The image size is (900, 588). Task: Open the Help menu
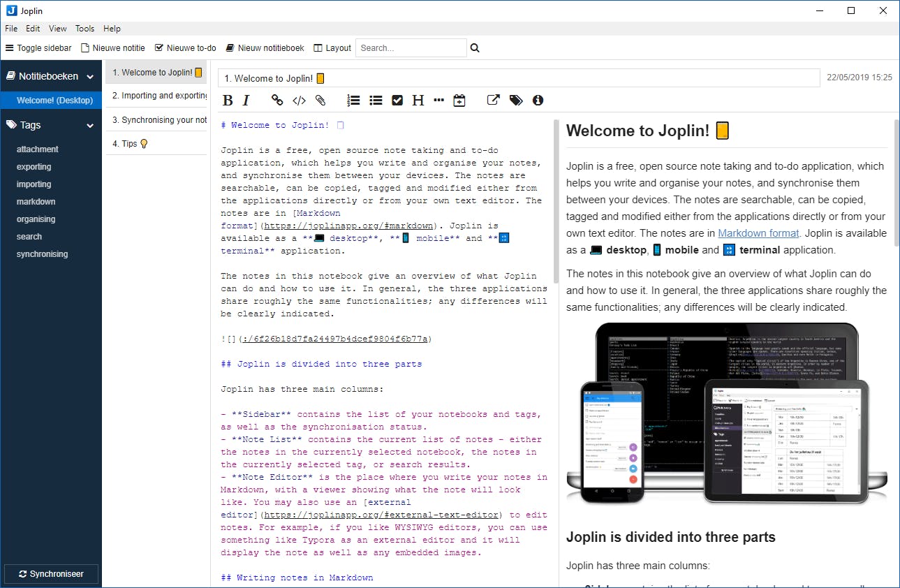point(112,29)
